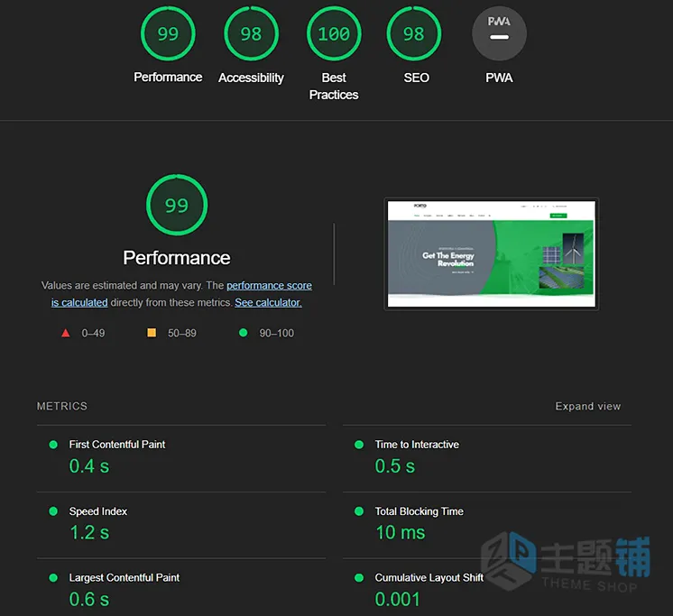Screen dimensions: 673x616
Task: Open the Best Practices category label
Action: coord(334,87)
